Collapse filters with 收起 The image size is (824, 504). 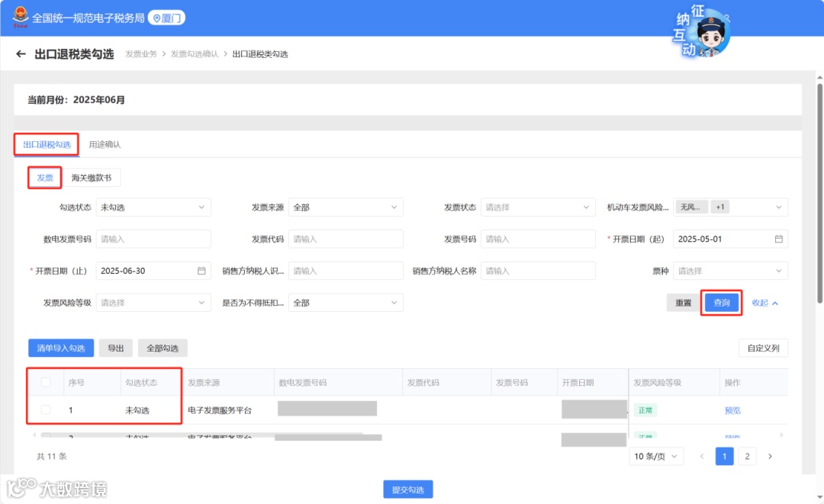click(x=764, y=303)
